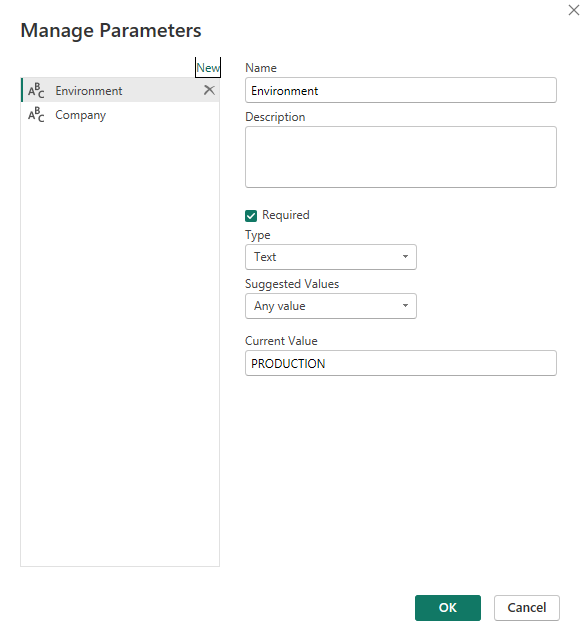Image resolution: width=585 pixels, height=637 pixels.
Task: Select the Environment parameter in the list
Action: (x=120, y=90)
